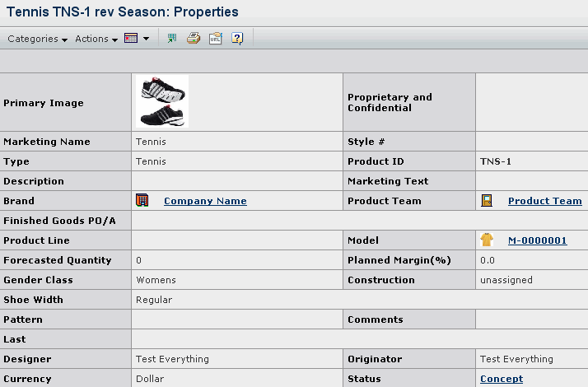Click the tennis shoes primary image thumbnail
The height and width of the screenshot is (387, 588).
(x=162, y=101)
